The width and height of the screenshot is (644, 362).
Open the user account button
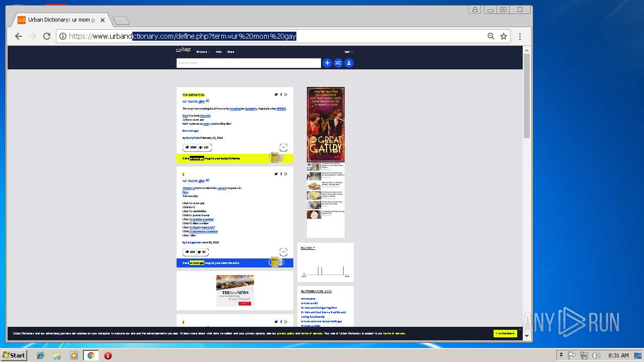(x=349, y=63)
